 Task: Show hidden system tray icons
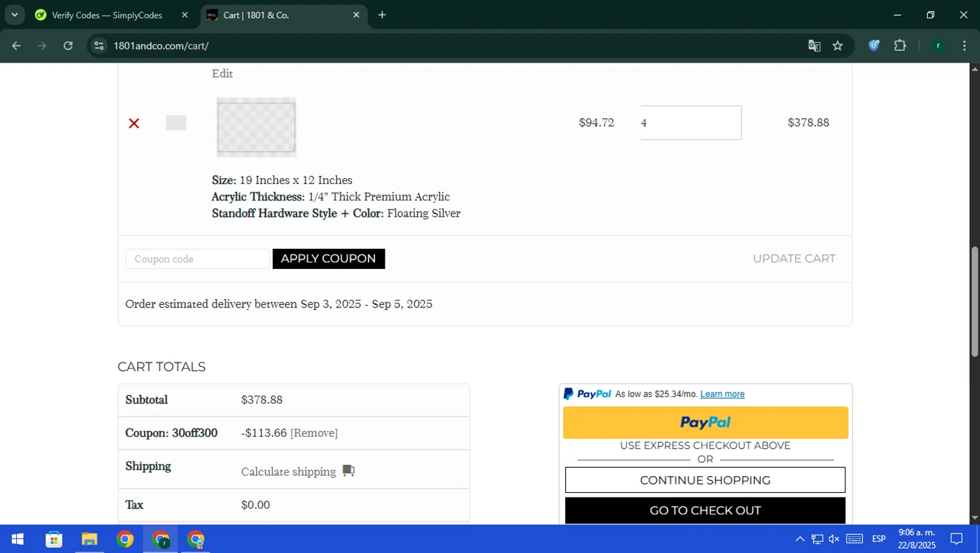800,539
